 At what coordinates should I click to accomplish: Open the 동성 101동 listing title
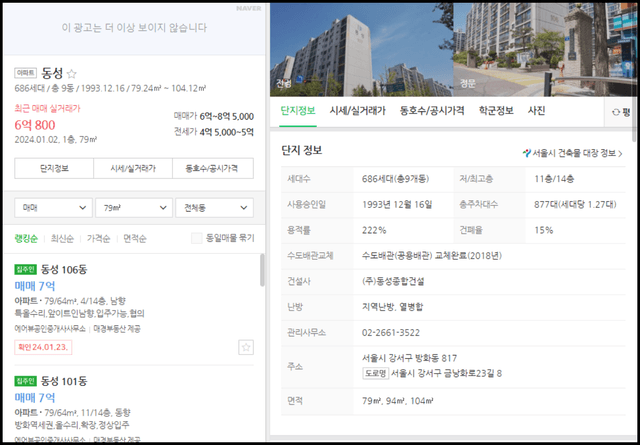[64, 381]
